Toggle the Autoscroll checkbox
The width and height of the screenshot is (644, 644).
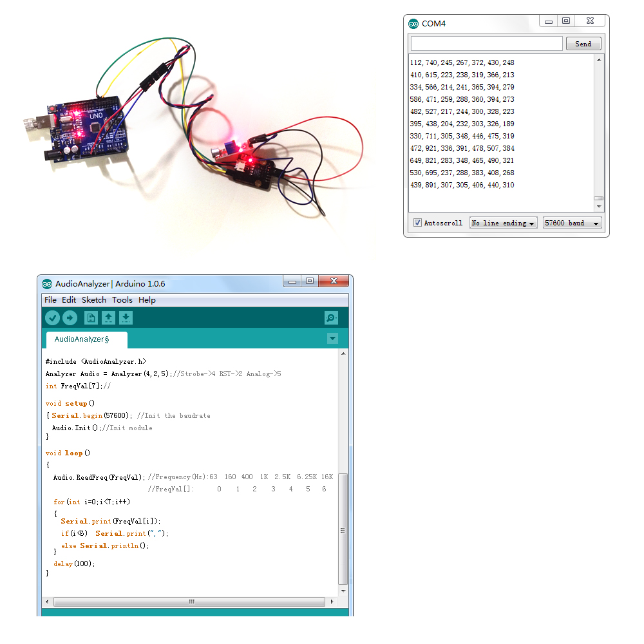(x=418, y=223)
